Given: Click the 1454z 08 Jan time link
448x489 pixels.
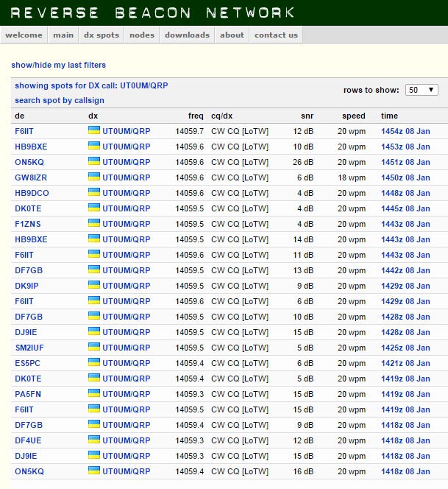Looking at the screenshot, I should [405, 131].
